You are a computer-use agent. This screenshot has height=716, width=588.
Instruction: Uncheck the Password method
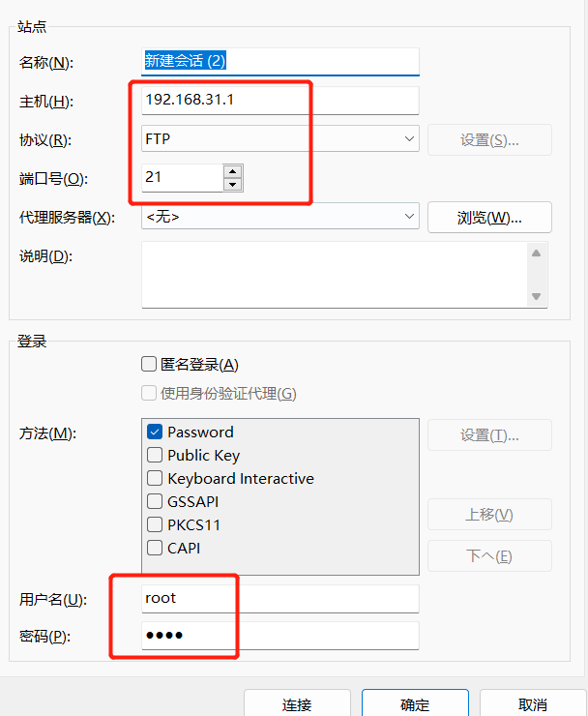(x=155, y=433)
